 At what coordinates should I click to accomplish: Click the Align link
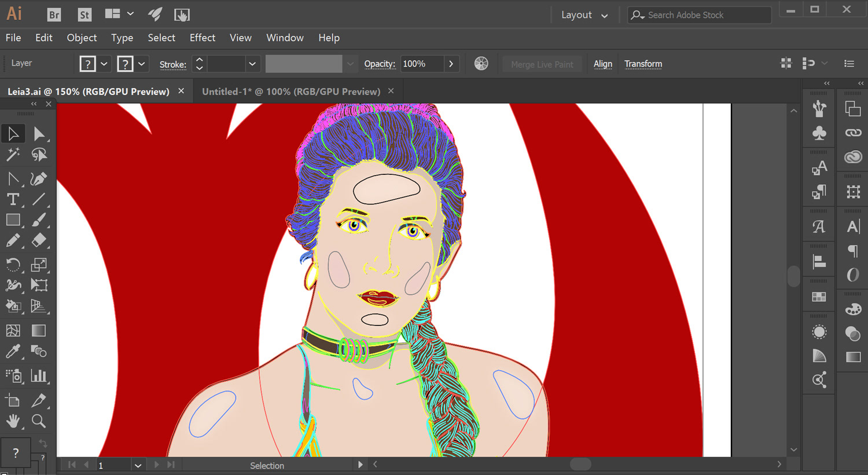coord(603,64)
